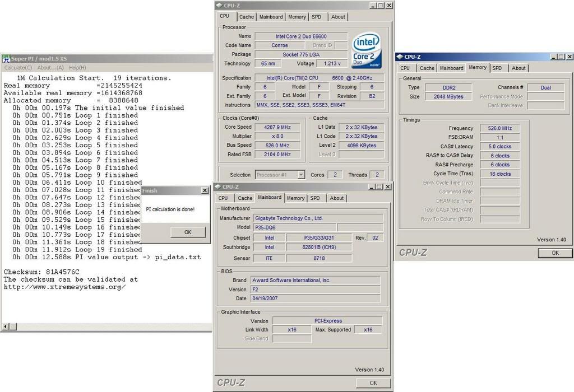
Task: Click the CPU-Z diamond icon in main window title bar
Action: 219,6
